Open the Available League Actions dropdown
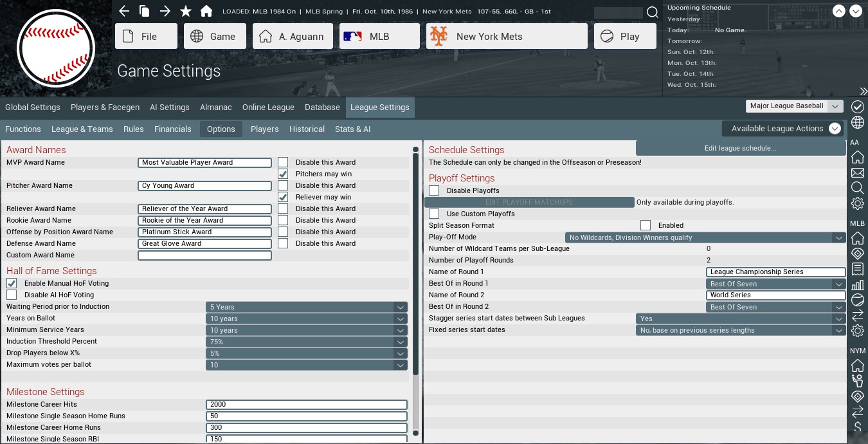Image resolution: width=868 pixels, height=444 pixels. (783, 129)
